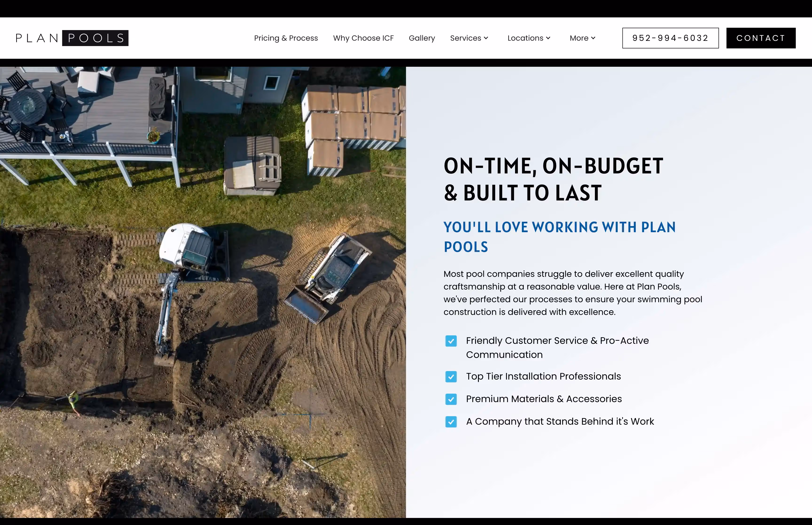Click the chevron arrow next to Services
This screenshot has width=812, height=525.
(x=486, y=38)
